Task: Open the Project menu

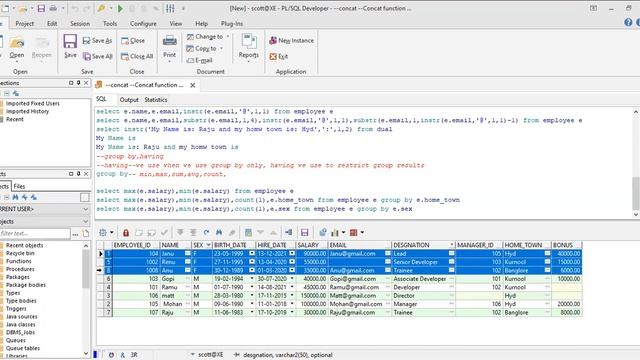Action: pos(24,24)
